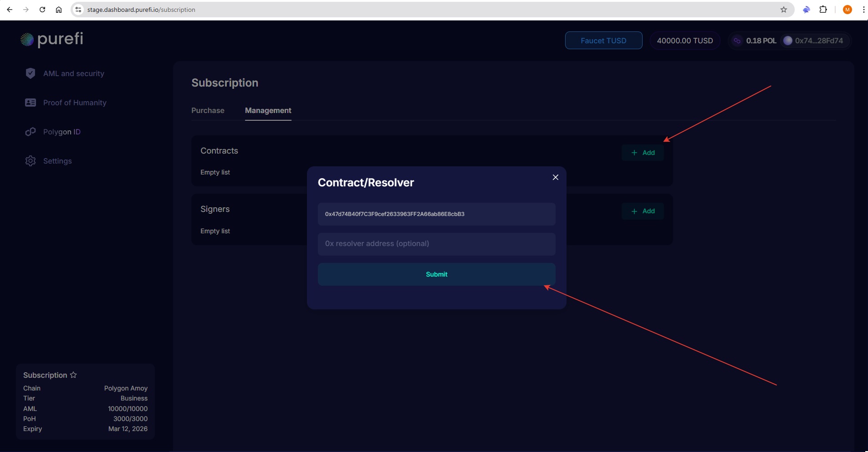Reload the page
Image resolution: width=868 pixels, height=452 pixels.
tap(42, 10)
